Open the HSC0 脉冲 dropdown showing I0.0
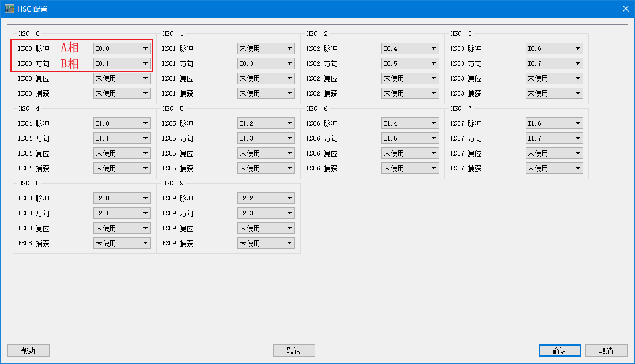635x364 pixels. (122, 48)
